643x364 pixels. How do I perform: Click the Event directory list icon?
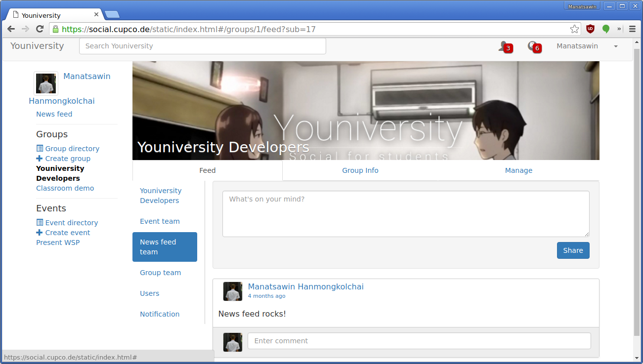(x=40, y=223)
